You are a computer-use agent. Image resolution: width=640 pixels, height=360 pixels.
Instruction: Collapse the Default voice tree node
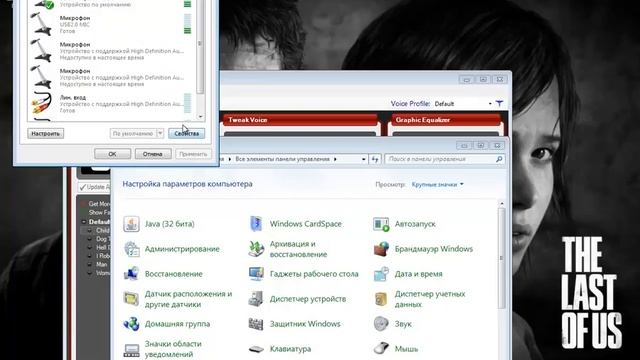84,222
